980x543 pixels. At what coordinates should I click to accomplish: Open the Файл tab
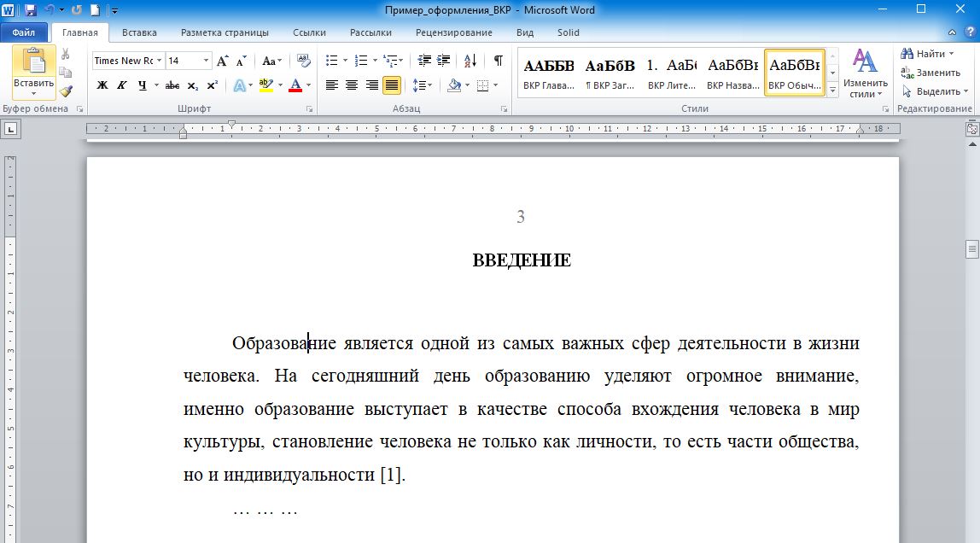[24, 32]
